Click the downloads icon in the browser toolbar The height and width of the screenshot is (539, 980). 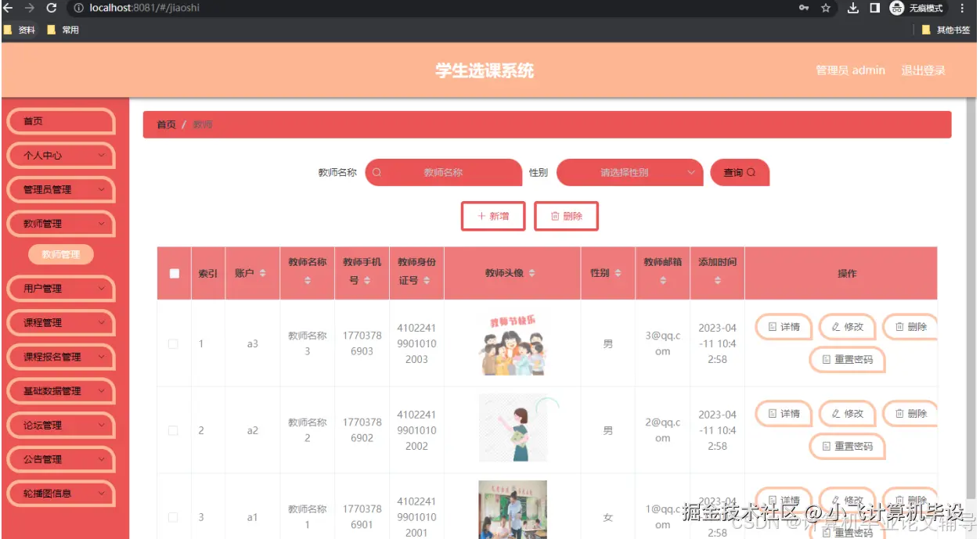pos(853,9)
